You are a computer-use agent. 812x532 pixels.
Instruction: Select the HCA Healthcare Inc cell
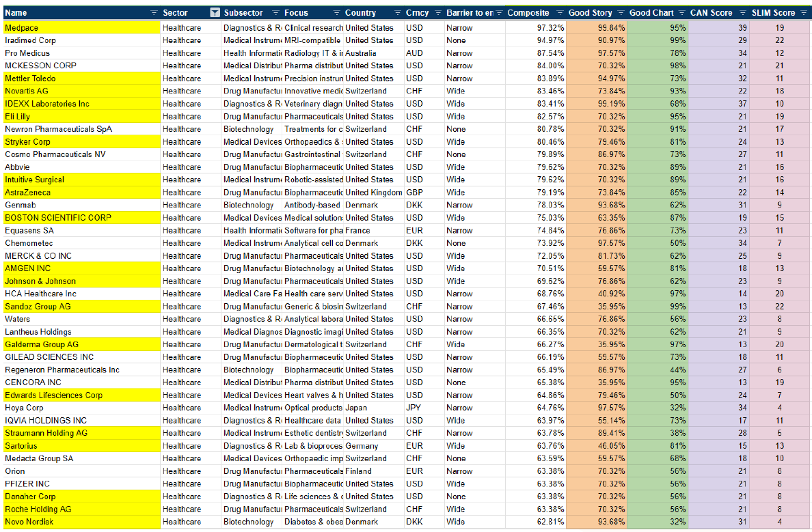[82, 294]
